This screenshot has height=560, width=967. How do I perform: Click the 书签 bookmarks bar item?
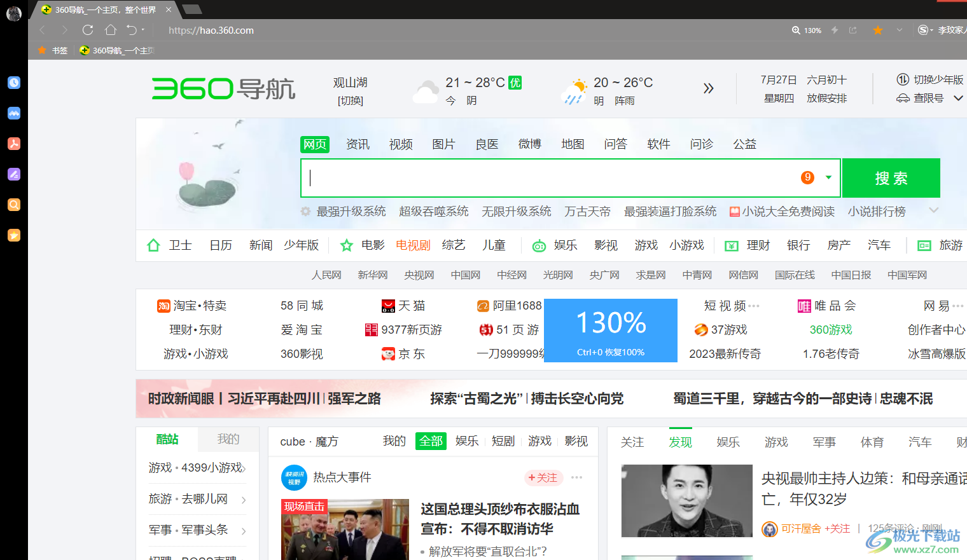(x=53, y=50)
